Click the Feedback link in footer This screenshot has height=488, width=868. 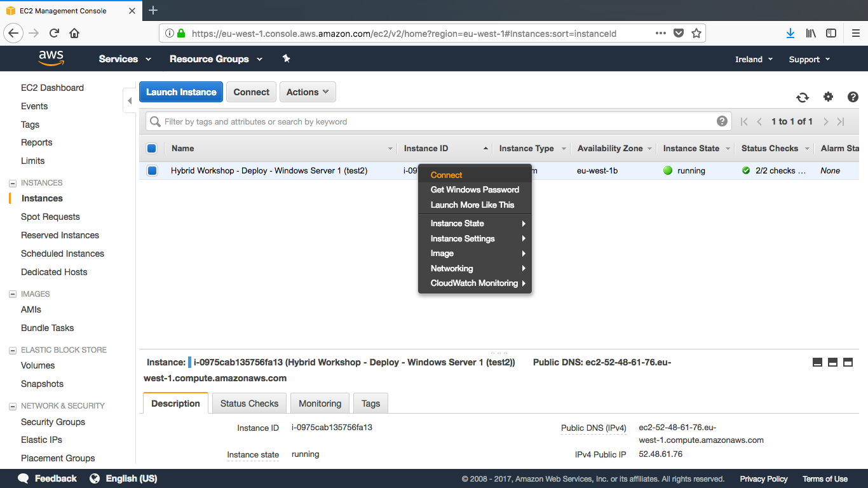(x=48, y=478)
